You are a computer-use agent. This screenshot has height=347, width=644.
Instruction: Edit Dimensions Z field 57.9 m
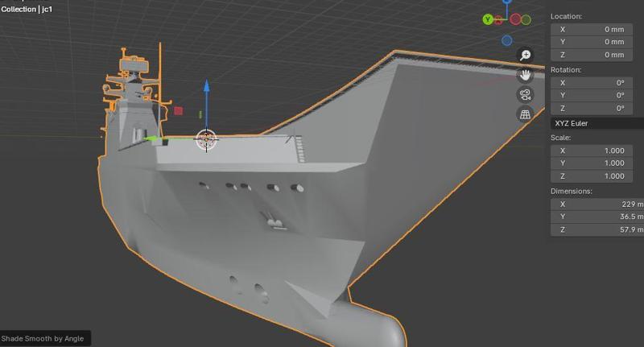[597, 229]
